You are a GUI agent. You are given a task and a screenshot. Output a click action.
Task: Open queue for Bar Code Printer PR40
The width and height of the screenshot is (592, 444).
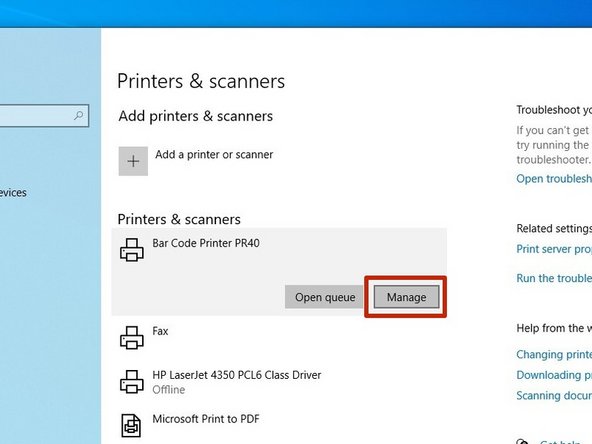325,297
